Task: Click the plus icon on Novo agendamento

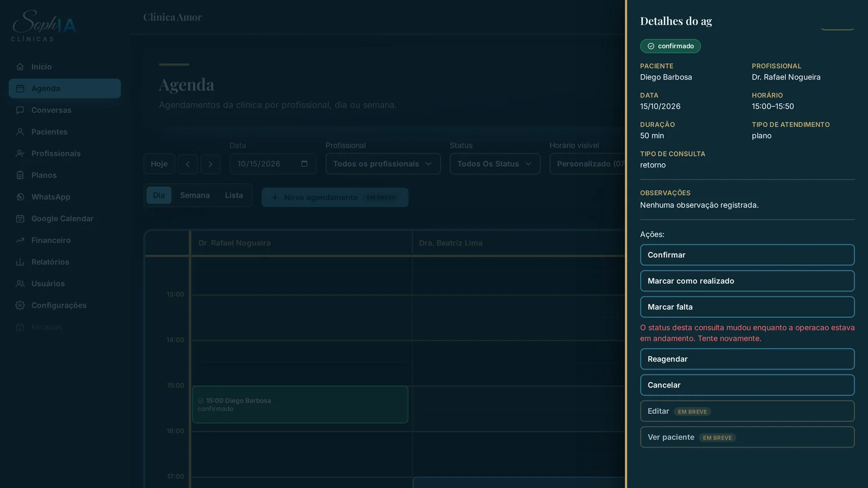Action: pos(274,198)
